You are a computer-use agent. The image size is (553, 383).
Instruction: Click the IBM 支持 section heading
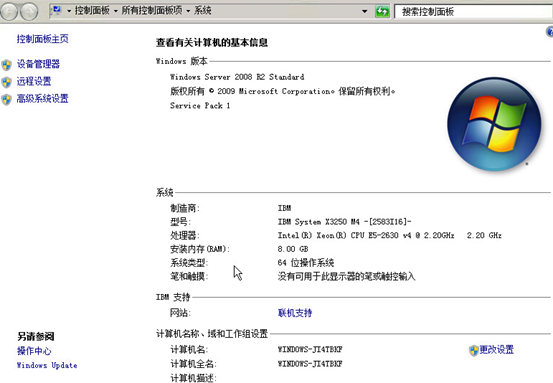tap(173, 297)
